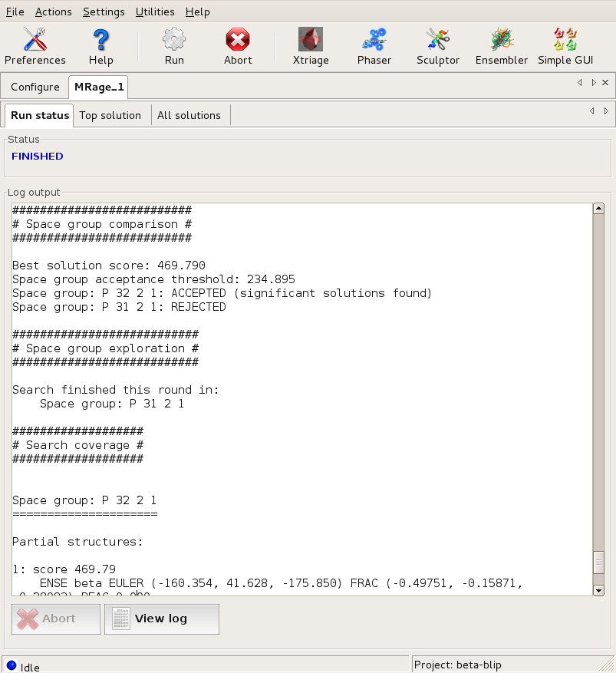616x673 pixels.
Task: Open the Utilities menu
Action: tap(155, 12)
